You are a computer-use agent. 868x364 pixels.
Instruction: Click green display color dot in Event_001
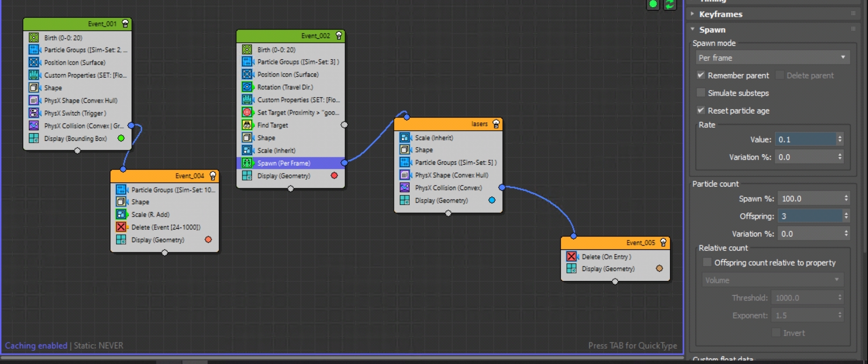121,138
